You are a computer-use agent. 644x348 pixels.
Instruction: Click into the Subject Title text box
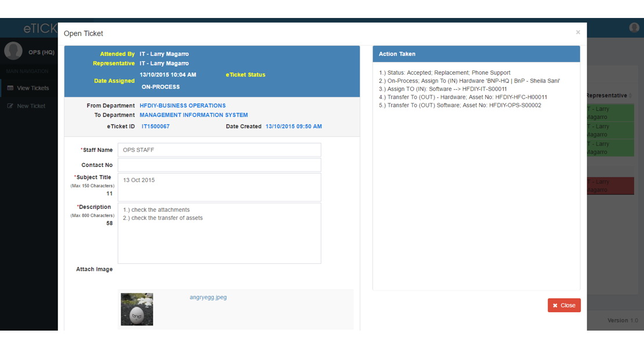coord(219,187)
